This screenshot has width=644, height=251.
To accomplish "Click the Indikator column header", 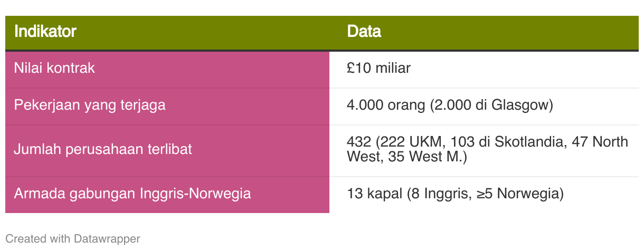I will (45, 32).
